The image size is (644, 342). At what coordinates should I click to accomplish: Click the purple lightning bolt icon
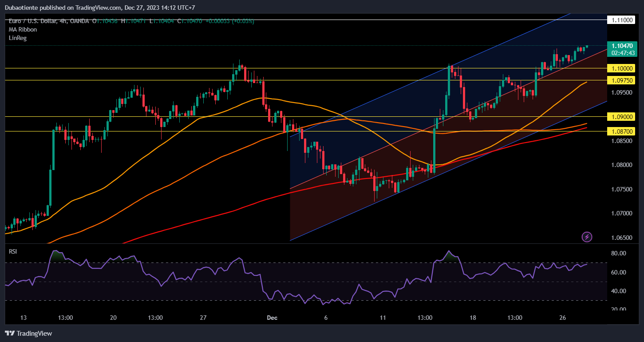pyautogui.click(x=587, y=237)
